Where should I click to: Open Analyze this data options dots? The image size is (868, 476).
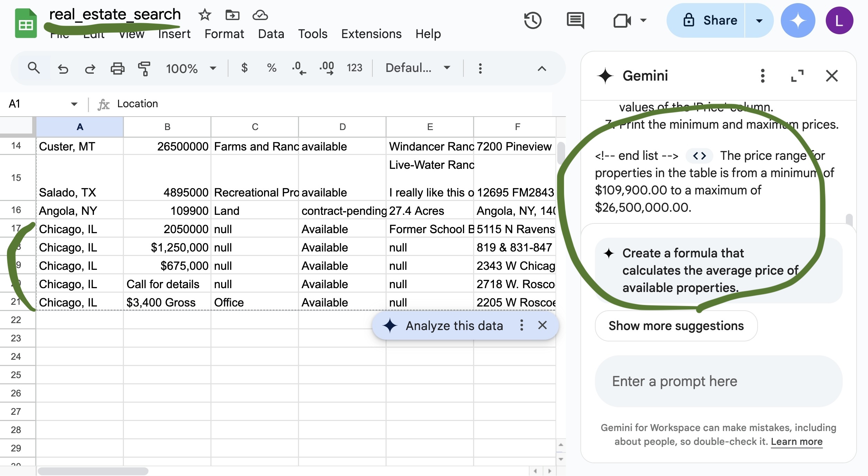[522, 325]
